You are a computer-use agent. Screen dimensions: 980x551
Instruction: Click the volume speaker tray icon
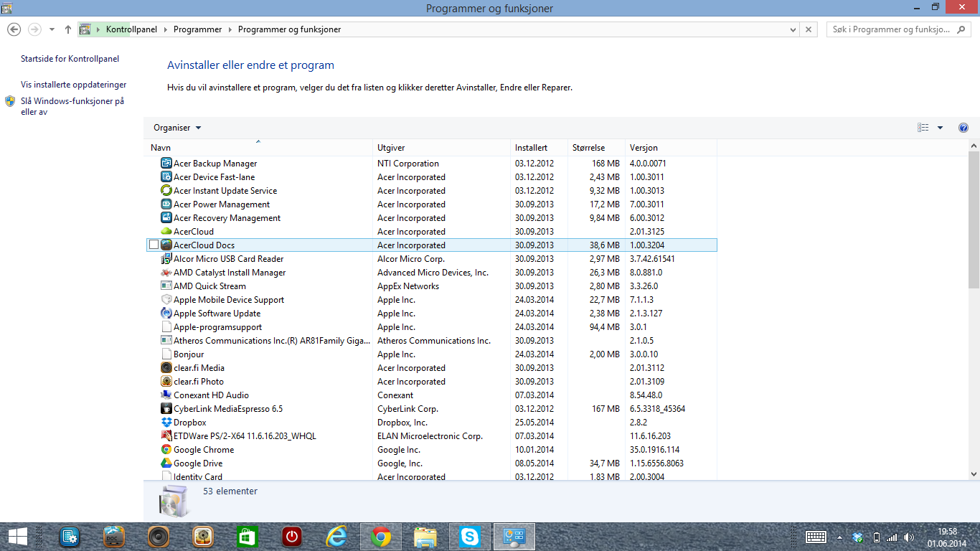pos(909,537)
